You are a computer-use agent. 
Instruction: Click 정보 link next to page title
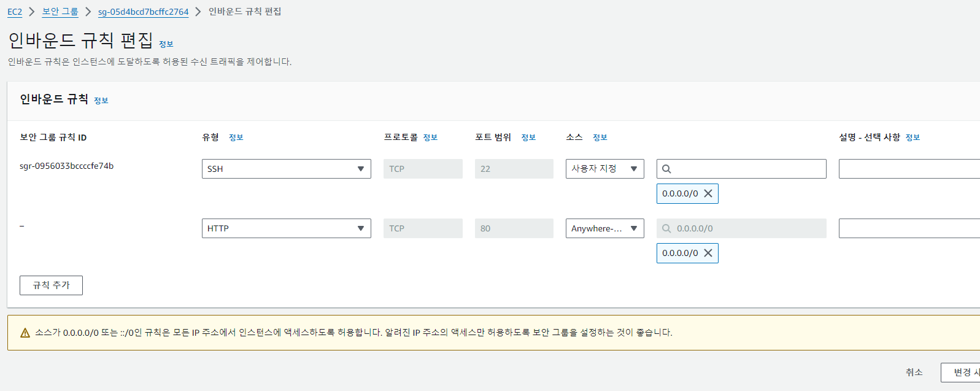[x=166, y=44]
